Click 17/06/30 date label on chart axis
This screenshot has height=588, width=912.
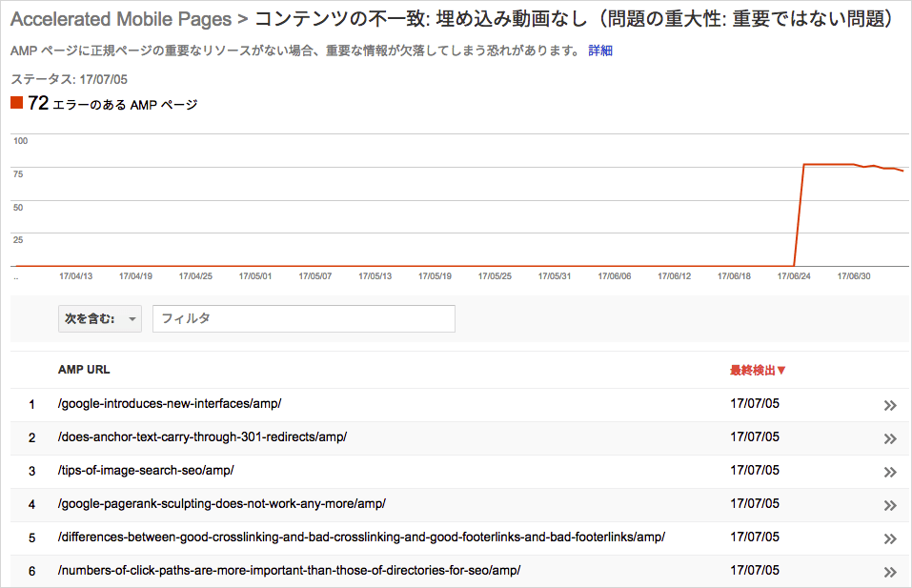[x=854, y=276]
